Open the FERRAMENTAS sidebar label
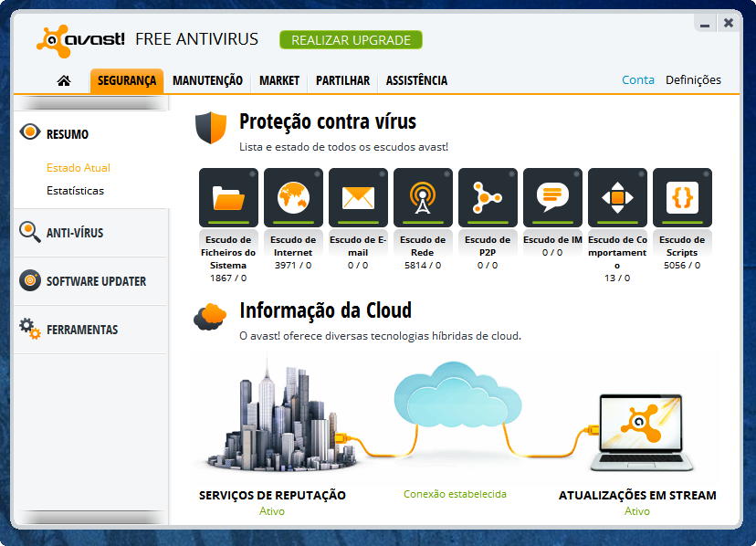 click(x=82, y=330)
